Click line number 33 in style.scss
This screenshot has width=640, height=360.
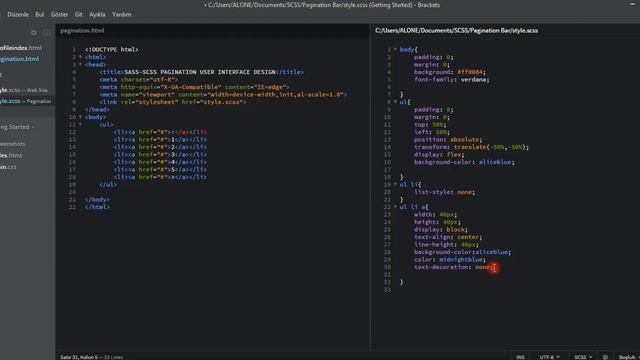tap(387, 289)
